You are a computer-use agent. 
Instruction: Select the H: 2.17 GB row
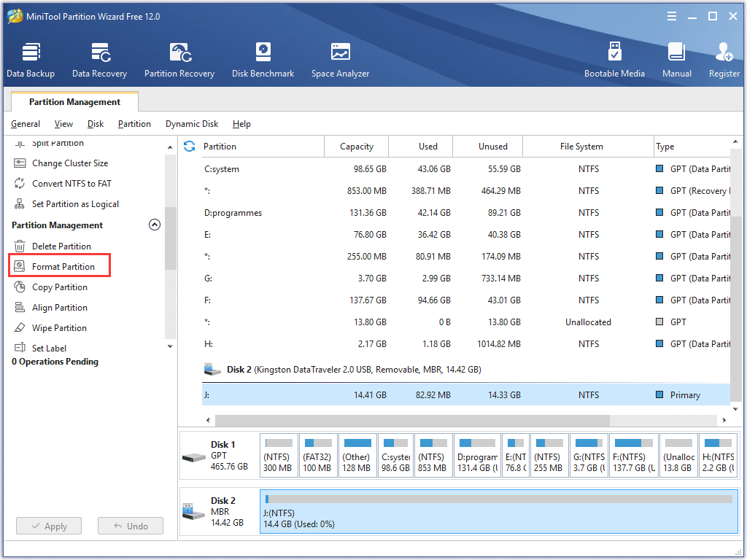click(x=466, y=344)
